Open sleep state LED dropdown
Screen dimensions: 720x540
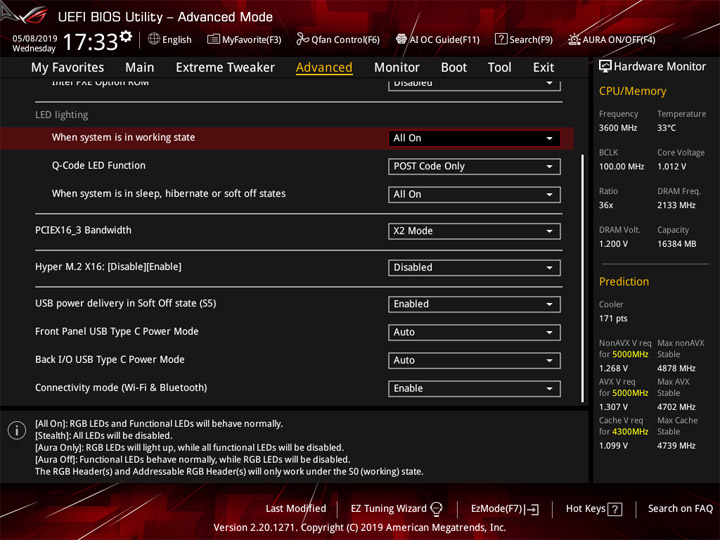pyautogui.click(x=474, y=194)
